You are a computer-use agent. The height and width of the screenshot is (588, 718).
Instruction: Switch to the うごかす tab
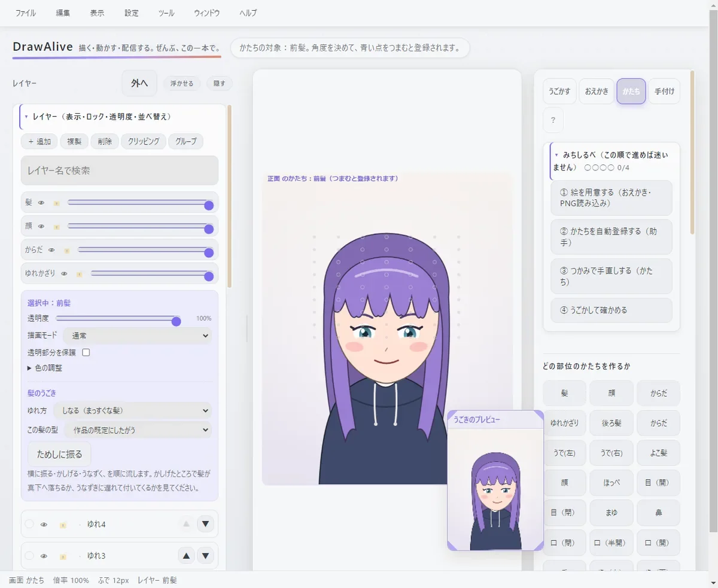pos(559,92)
